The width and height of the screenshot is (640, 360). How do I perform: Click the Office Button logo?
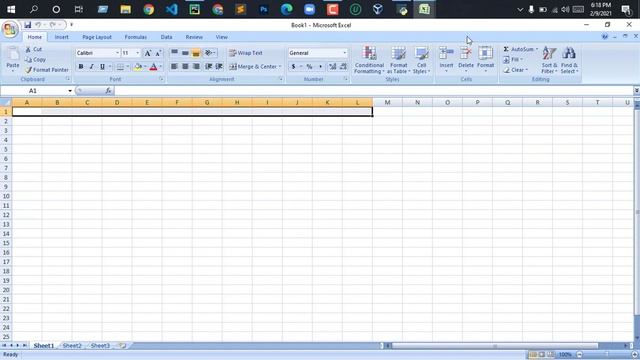coord(10,29)
